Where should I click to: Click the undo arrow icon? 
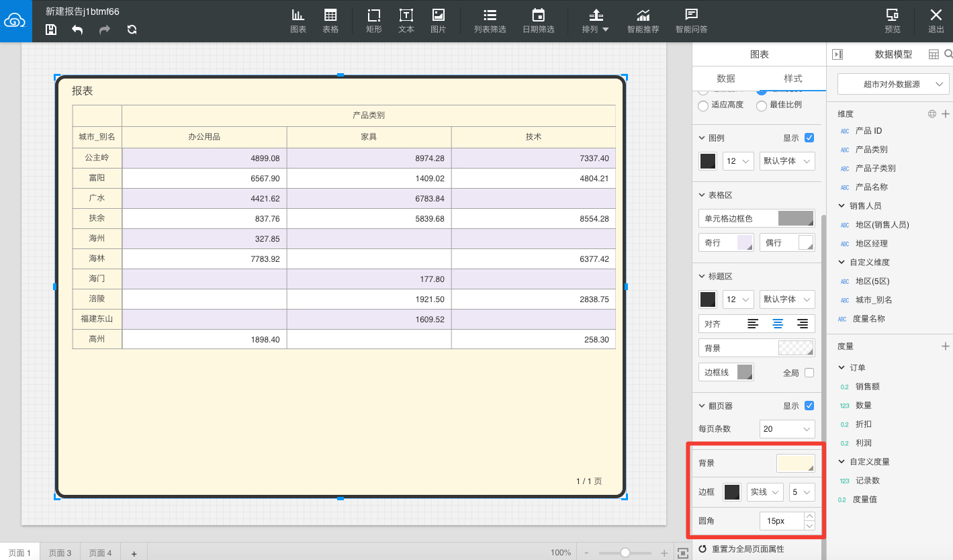pos(77,29)
